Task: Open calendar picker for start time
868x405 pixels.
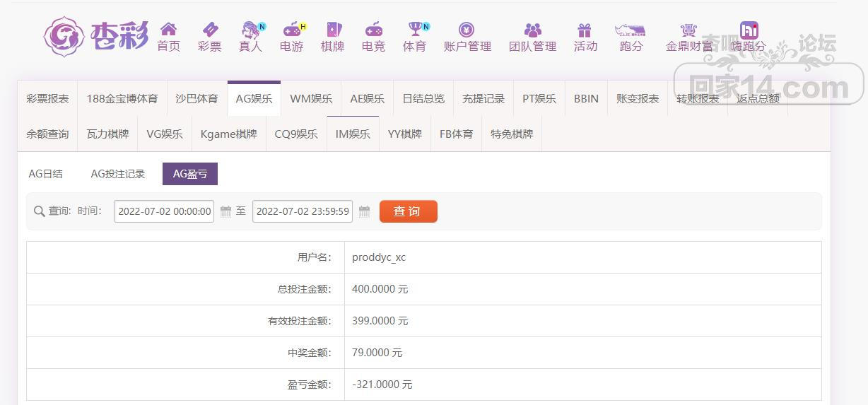Action: pos(226,211)
